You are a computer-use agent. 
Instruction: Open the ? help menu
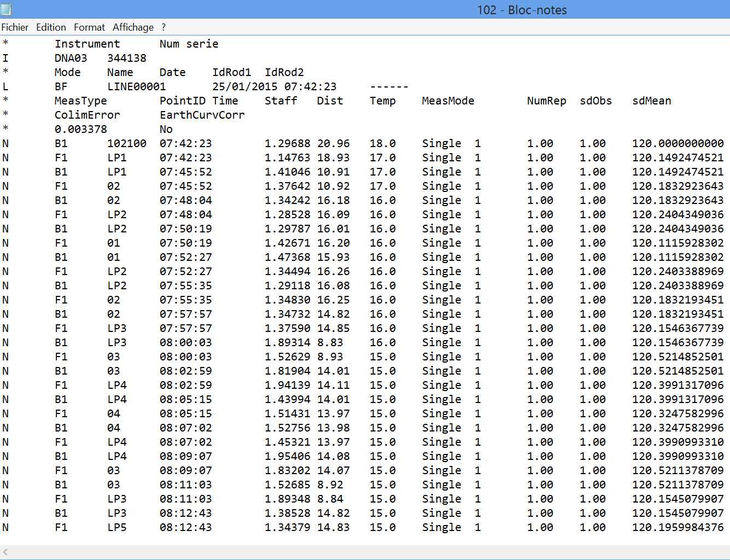(163, 27)
